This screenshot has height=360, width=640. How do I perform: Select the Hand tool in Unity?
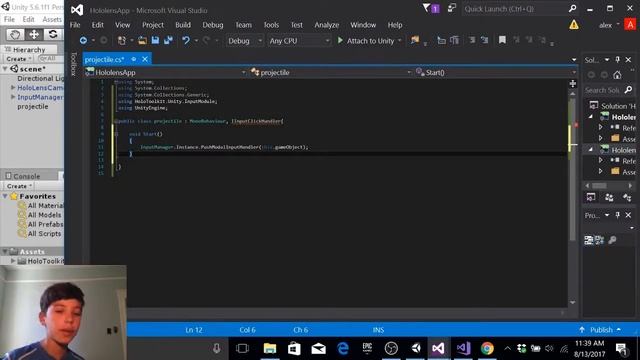tap(15, 35)
